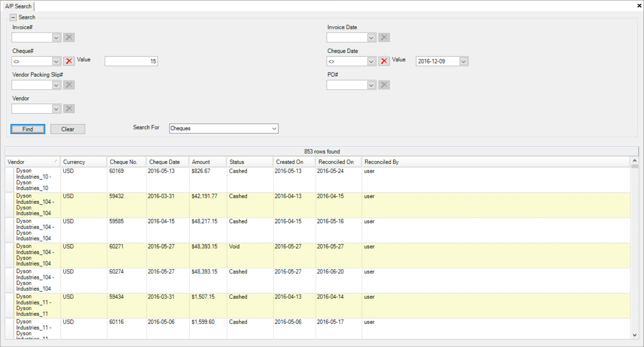Close the A/P Search panel
Image resolution: width=644 pixels, height=347 pixels.
coord(639,6)
